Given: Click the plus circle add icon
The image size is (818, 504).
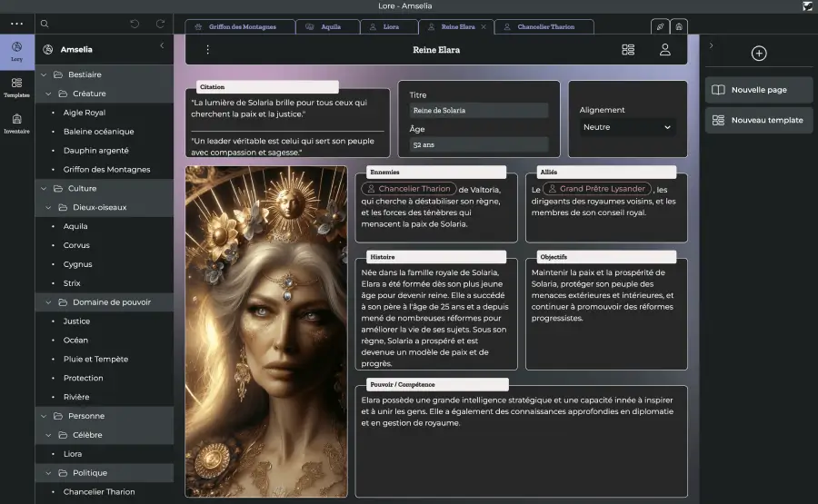Looking at the screenshot, I should coord(759,54).
